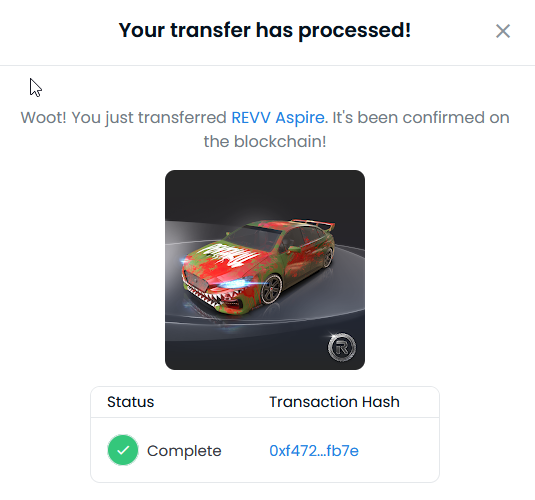Click the REVV R logo badge
The width and height of the screenshot is (535, 500).
342,347
